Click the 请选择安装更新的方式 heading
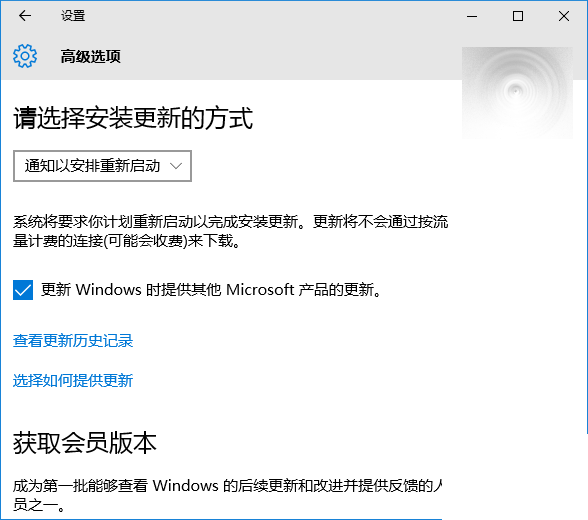Image resolution: width=588 pixels, height=520 pixels. pos(134,118)
